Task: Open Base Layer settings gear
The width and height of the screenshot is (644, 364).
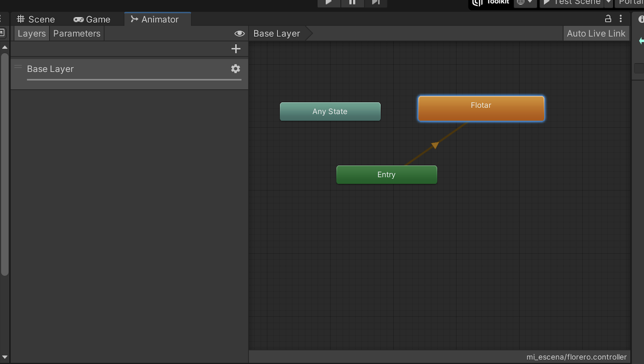Action: click(235, 69)
